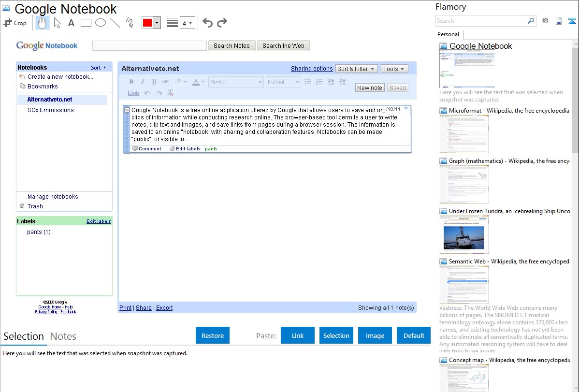Click the red color swatch
This screenshot has height=392, width=579.
click(147, 23)
